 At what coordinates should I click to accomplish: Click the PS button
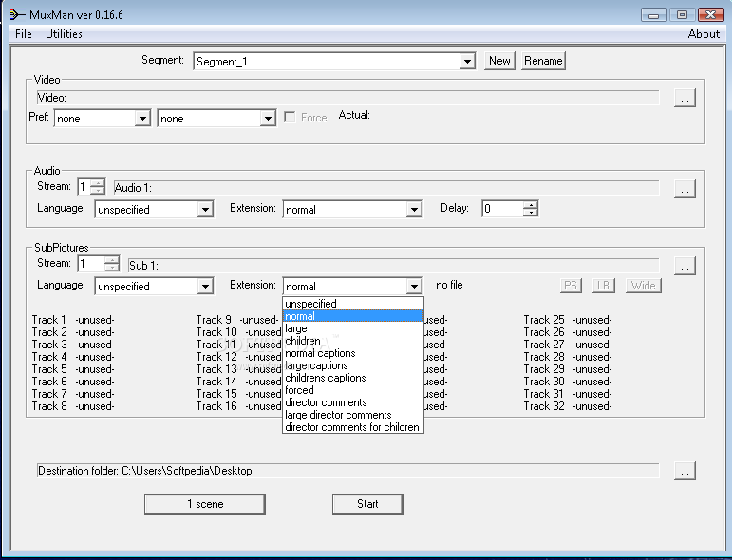coord(571,285)
